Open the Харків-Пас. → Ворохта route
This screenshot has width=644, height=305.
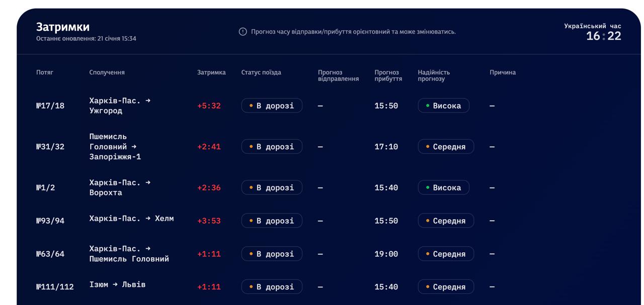(120, 187)
